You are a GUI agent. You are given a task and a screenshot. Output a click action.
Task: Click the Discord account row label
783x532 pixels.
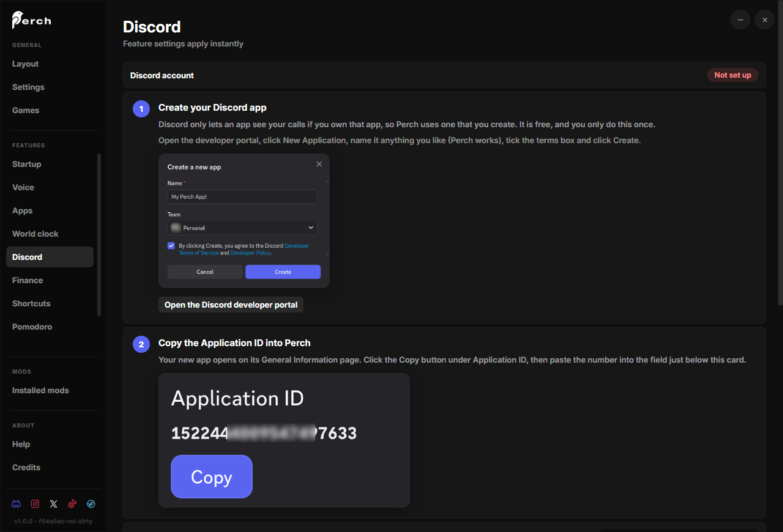162,75
